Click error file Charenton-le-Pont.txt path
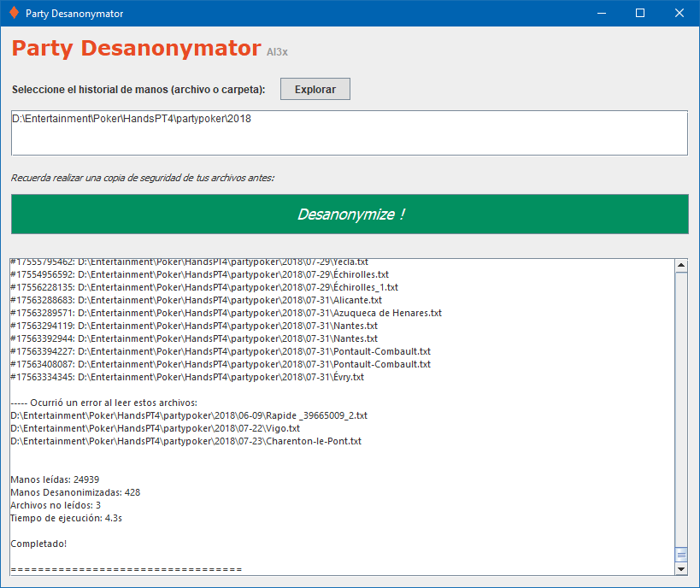Screen dimensions: 700x588 coord(185,441)
